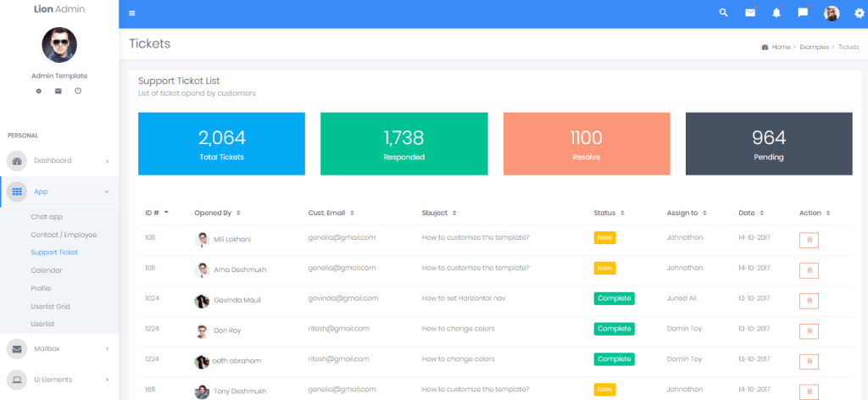Collapse the App menu chevron
The height and width of the screenshot is (400, 868).
pos(107,192)
